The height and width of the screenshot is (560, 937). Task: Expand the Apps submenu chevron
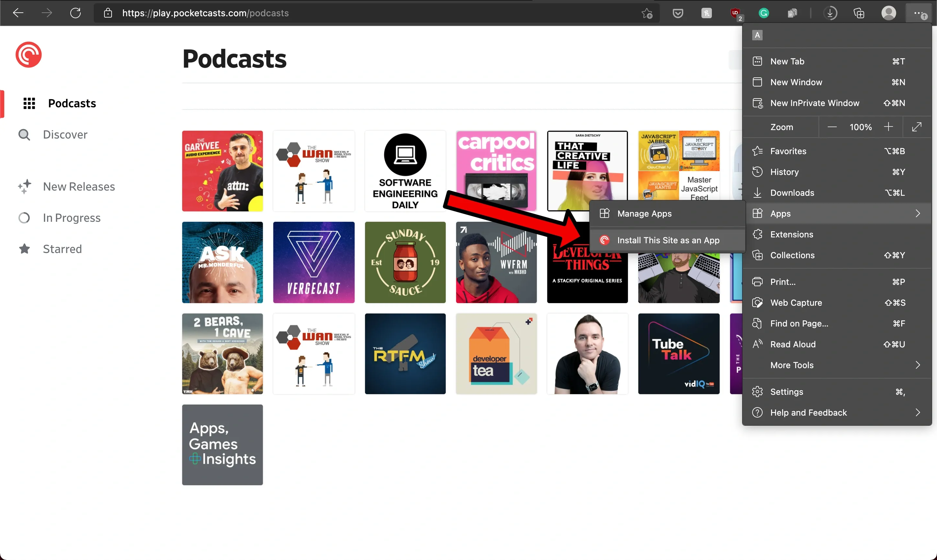tap(917, 214)
